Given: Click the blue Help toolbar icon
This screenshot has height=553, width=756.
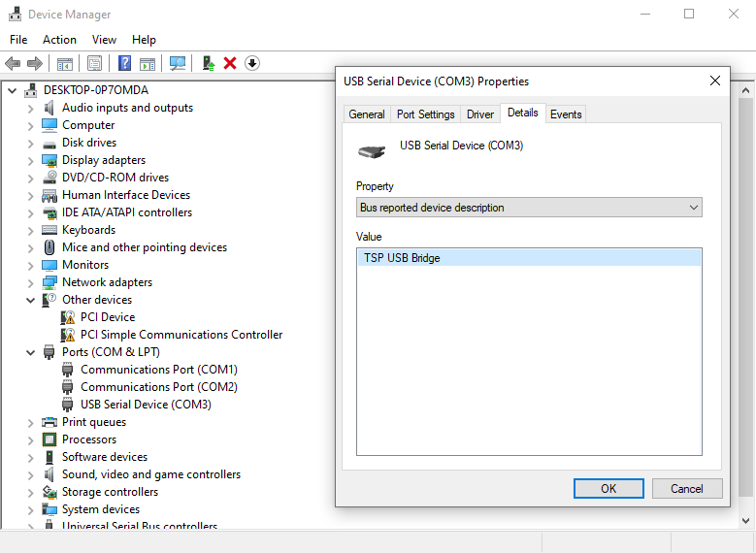Looking at the screenshot, I should [x=124, y=63].
